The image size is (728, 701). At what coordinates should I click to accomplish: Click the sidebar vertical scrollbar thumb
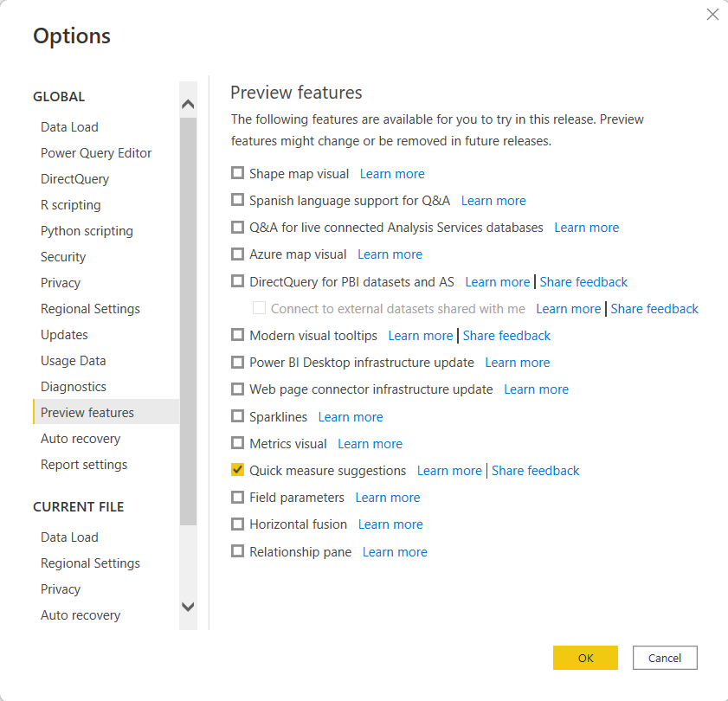pos(188,320)
